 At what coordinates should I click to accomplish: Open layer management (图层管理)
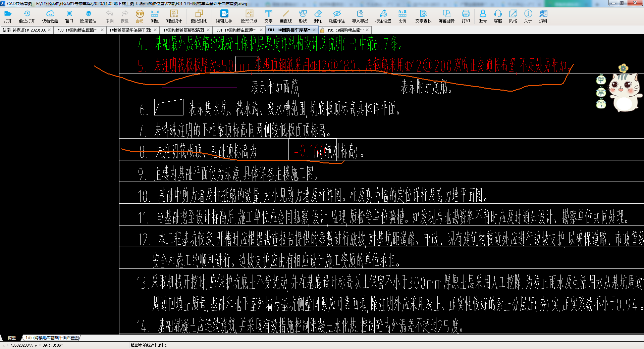[x=88, y=16]
